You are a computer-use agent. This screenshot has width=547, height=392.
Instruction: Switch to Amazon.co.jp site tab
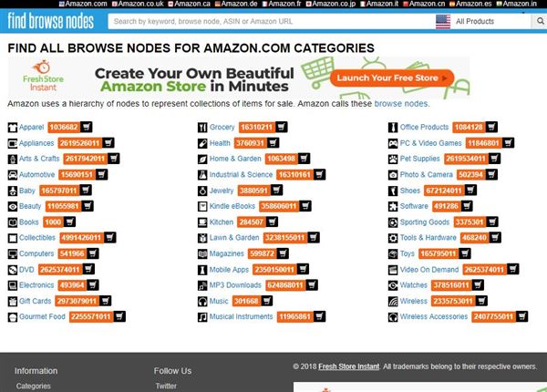click(x=331, y=4)
